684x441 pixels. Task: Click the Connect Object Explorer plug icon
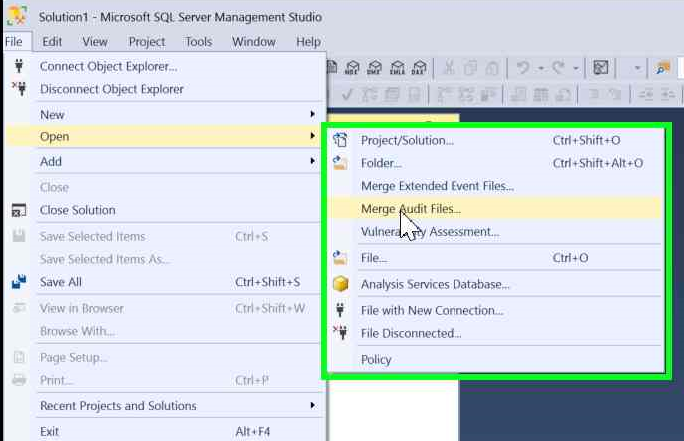19,66
